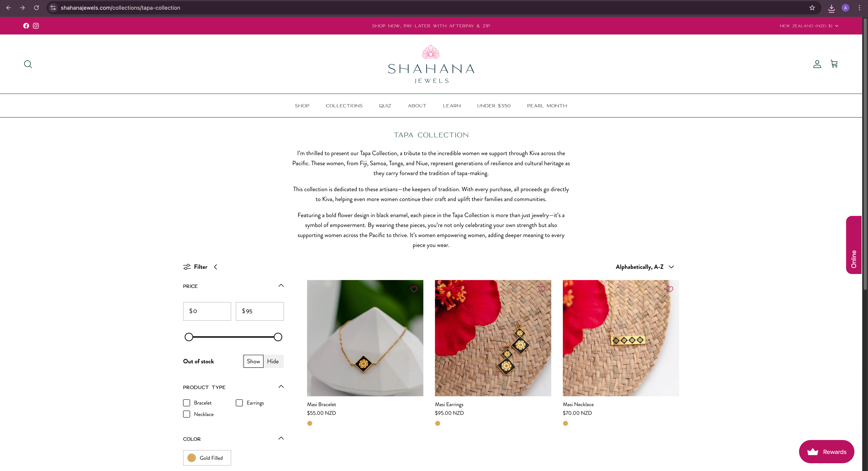Click the maximum price slider handle
Screen dimensions: 868x471
point(278,337)
